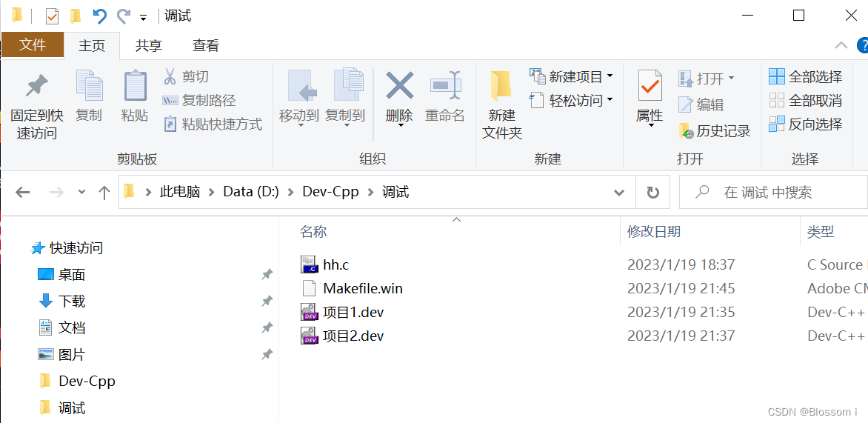Click the Undo arrow in the title bar

pyautogui.click(x=100, y=16)
